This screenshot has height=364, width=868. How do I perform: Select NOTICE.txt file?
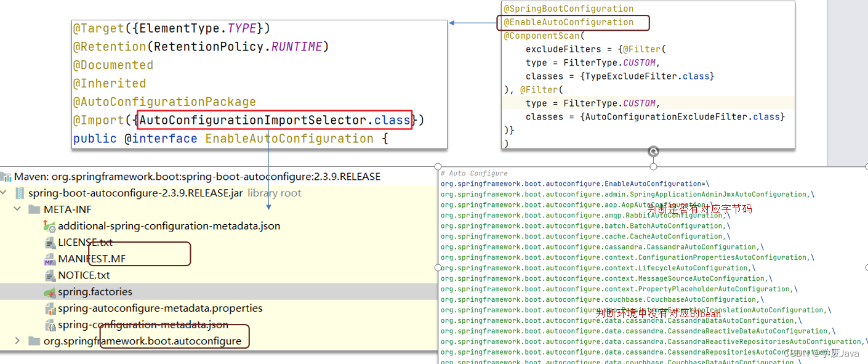pyautogui.click(x=84, y=275)
